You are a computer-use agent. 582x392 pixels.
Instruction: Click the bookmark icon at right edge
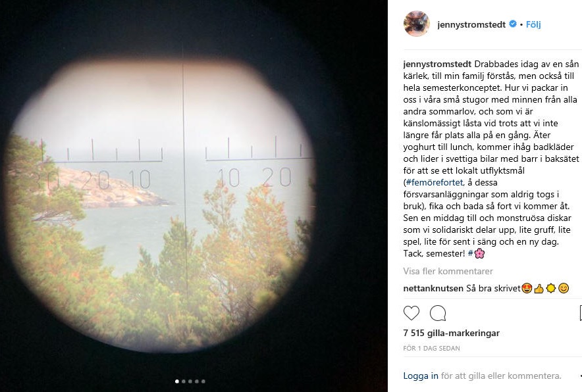click(580, 313)
